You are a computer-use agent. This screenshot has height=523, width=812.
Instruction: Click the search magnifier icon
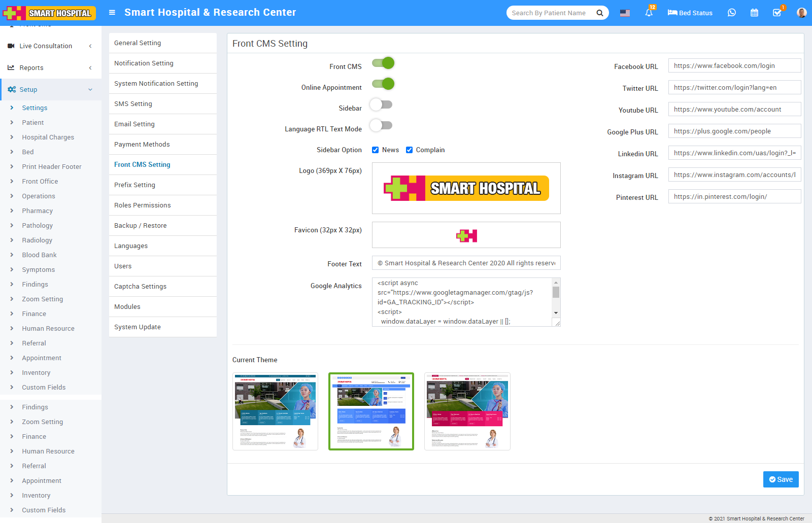(x=599, y=13)
